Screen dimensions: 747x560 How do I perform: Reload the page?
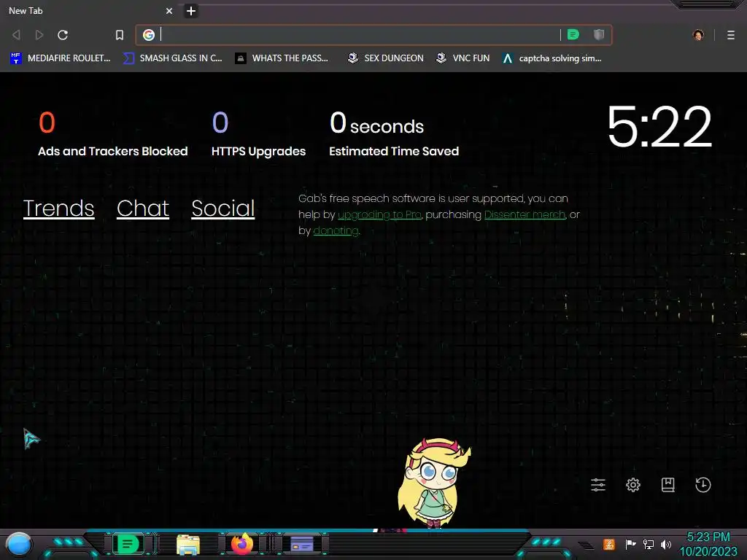[x=63, y=35]
